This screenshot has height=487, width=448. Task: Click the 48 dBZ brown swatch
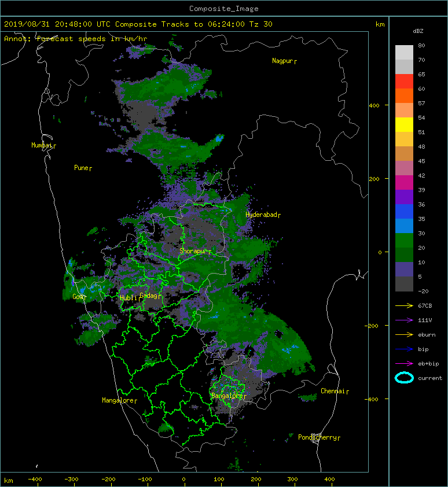pos(404,153)
